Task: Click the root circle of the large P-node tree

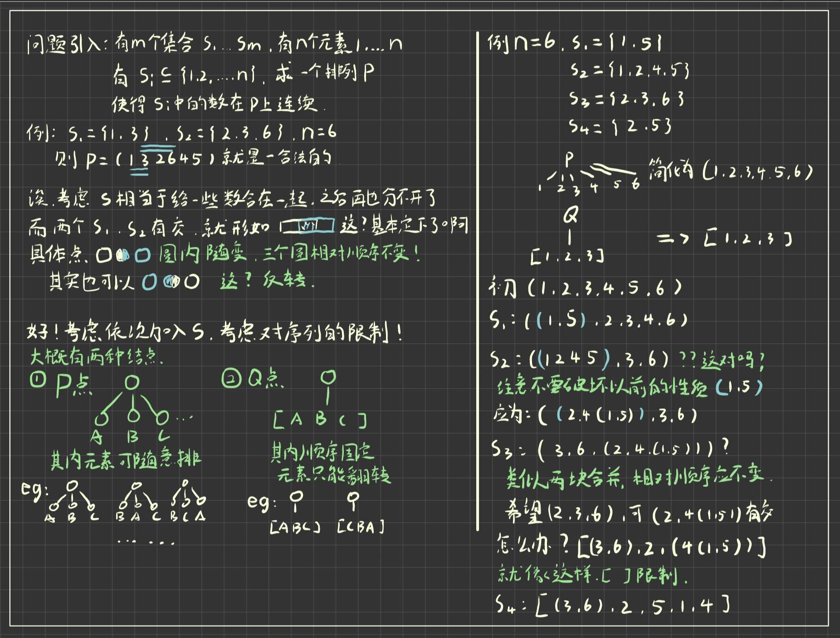Action: pyautogui.click(x=132, y=383)
